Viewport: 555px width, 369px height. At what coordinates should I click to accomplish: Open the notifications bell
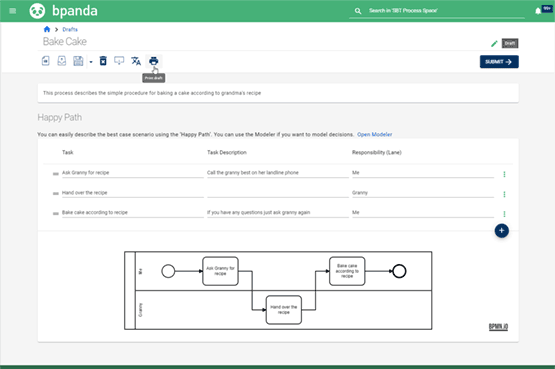click(538, 11)
